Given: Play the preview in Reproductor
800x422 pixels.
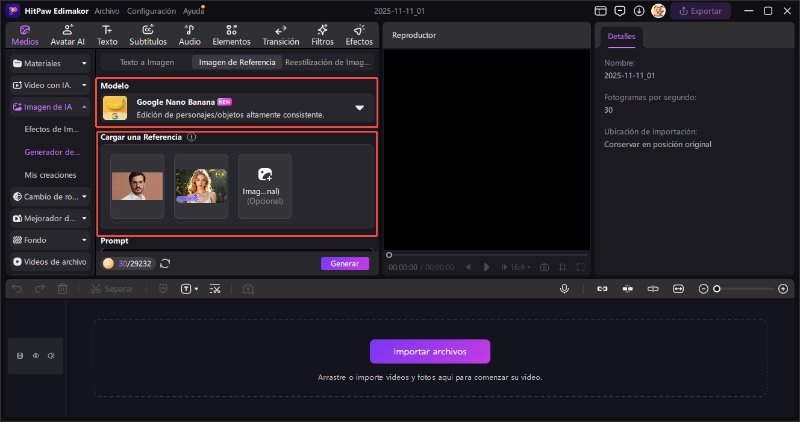Looking at the screenshot, I should (486, 267).
